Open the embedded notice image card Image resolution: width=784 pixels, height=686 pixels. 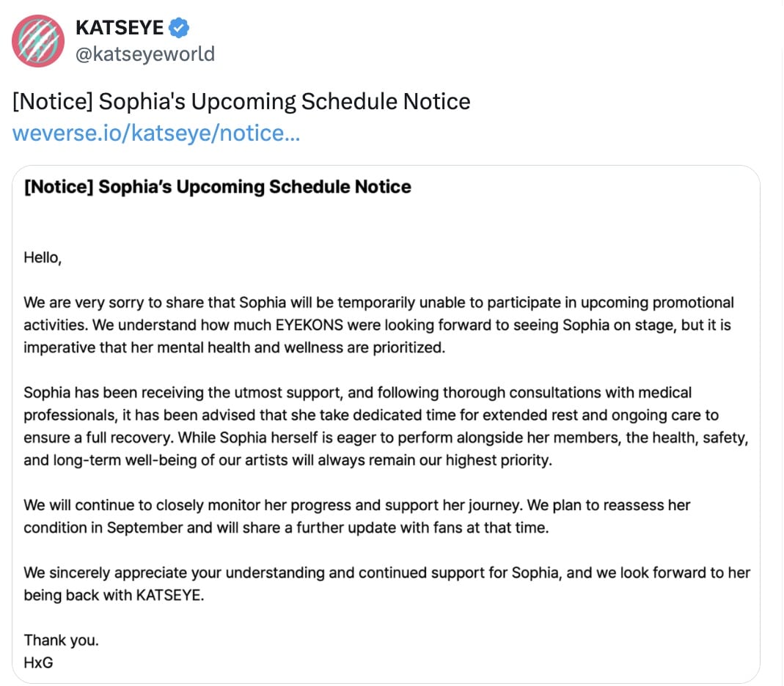pos(386,424)
